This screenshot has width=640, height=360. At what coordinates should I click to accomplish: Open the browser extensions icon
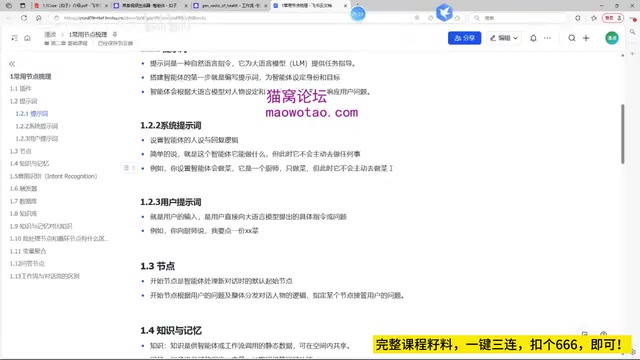(x=578, y=18)
